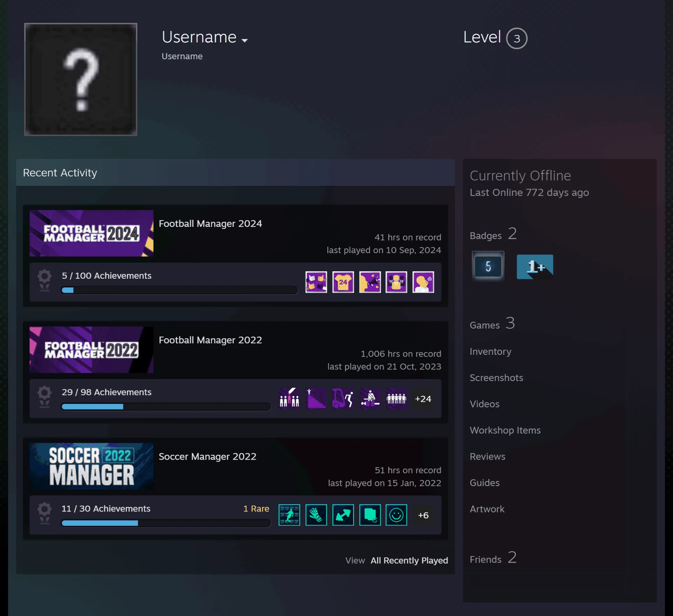
Task: Open the Friends 2 link
Action: (x=493, y=558)
